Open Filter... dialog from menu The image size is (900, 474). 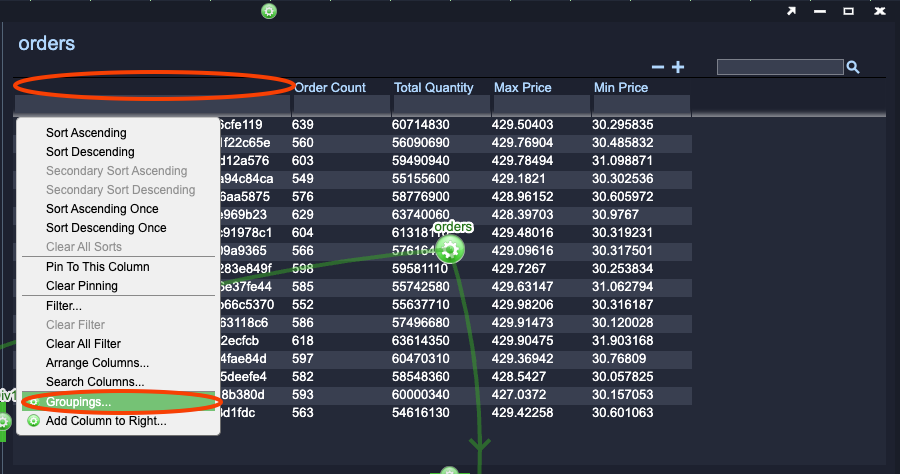click(64, 306)
